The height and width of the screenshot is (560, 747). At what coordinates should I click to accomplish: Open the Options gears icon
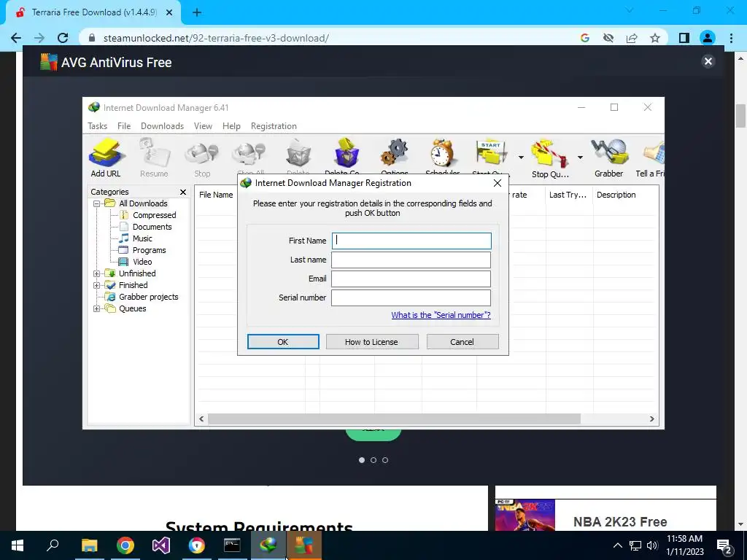tap(395, 157)
